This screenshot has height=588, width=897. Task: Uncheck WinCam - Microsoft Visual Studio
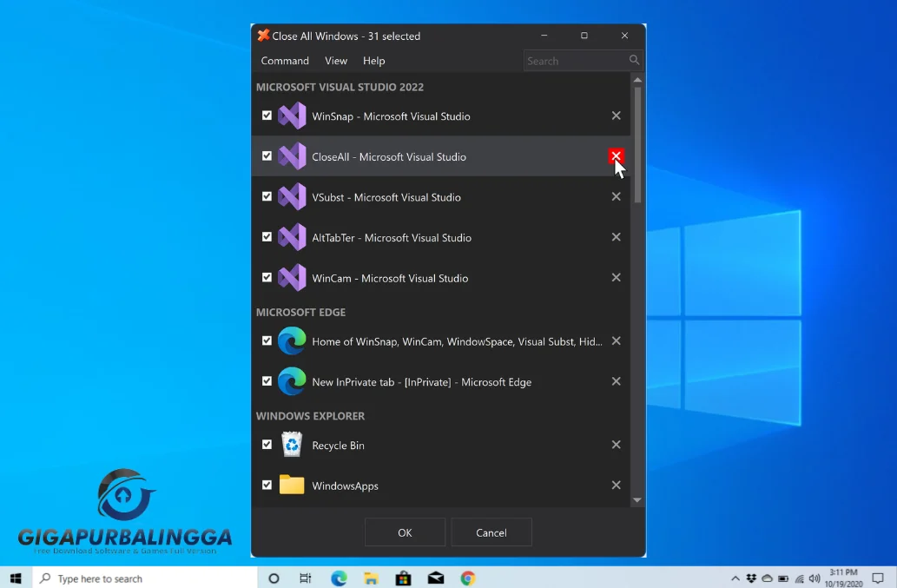pos(267,277)
